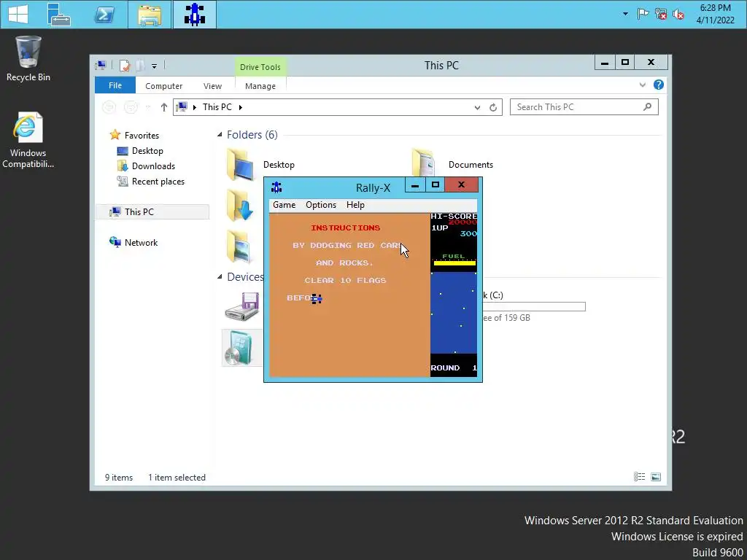This screenshot has width=747, height=560.
Task: Open the Customize Quick Access Toolbar dropdown
Action: point(155,66)
